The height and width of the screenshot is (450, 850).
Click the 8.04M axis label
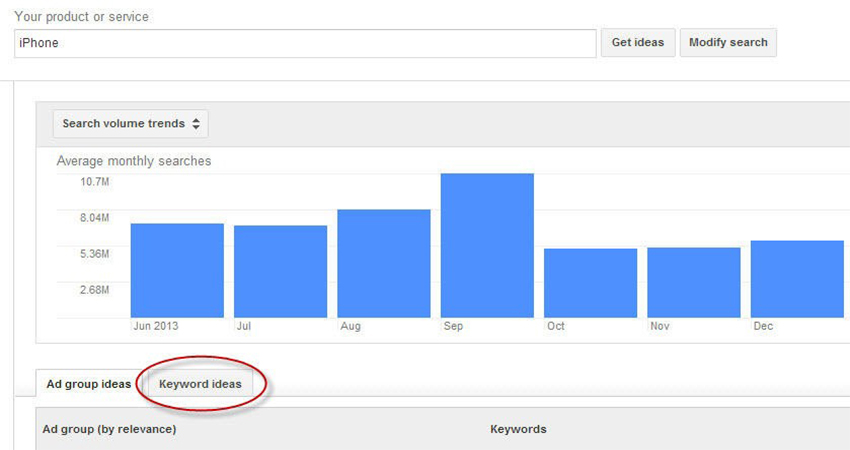(x=95, y=218)
